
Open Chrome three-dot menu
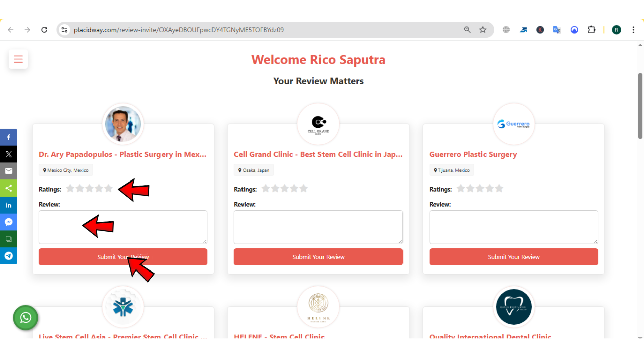pyautogui.click(x=633, y=30)
